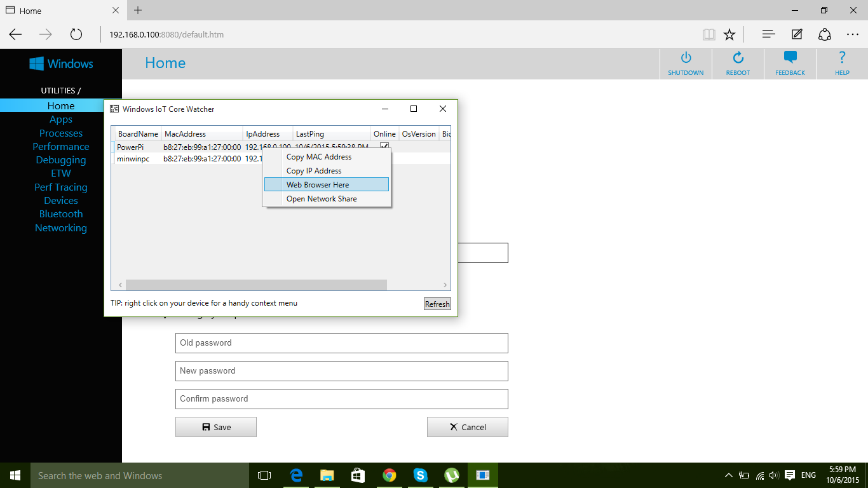Open Perf Tracing page
The width and height of the screenshot is (868, 488).
pos(61,187)
